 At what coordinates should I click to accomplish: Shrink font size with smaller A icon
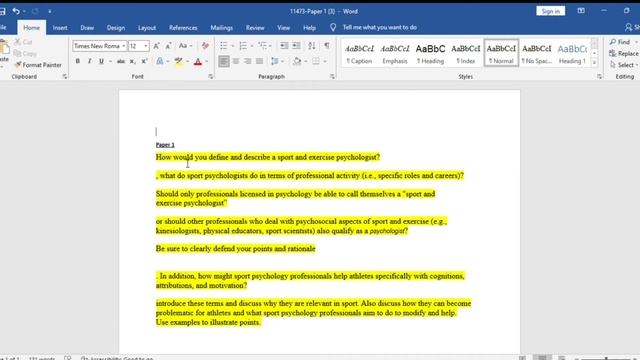click(168, 46)
